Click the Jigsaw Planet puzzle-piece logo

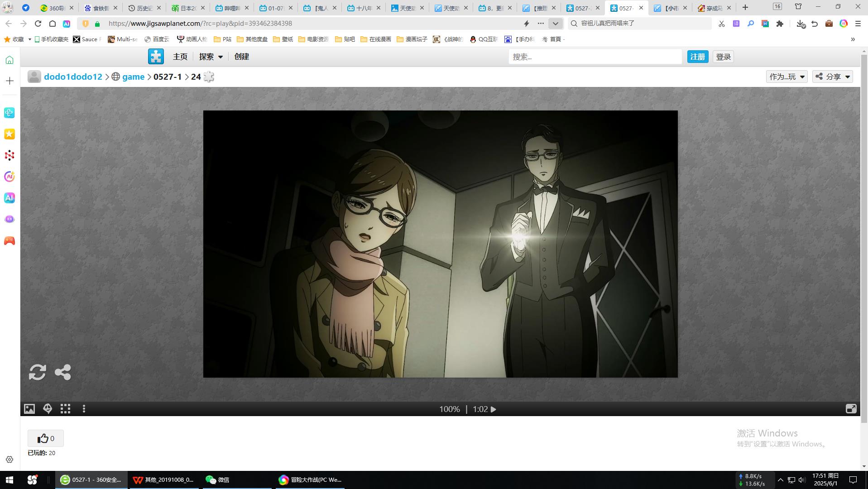pyautogui.click(x=156, y=57)
